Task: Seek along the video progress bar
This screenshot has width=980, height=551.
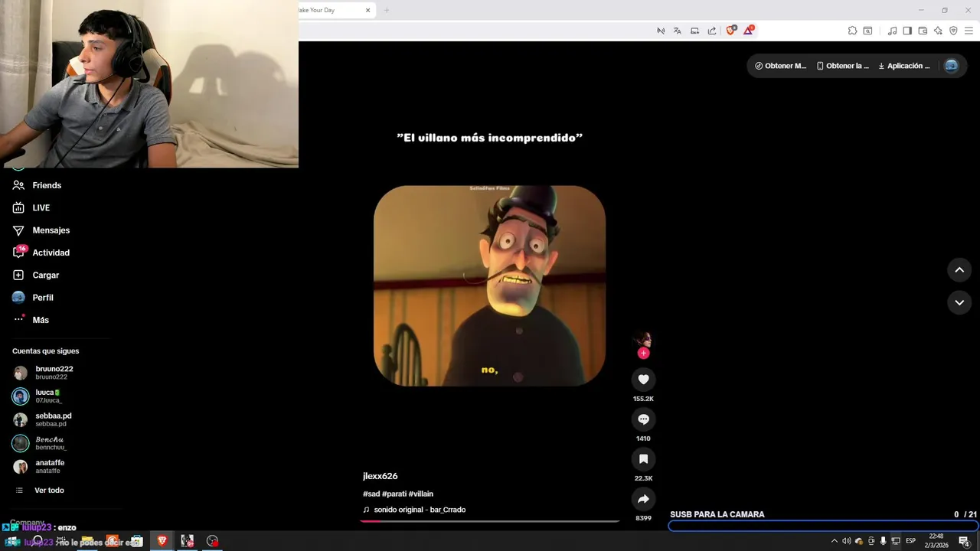Action: click(x=490, y=521)
